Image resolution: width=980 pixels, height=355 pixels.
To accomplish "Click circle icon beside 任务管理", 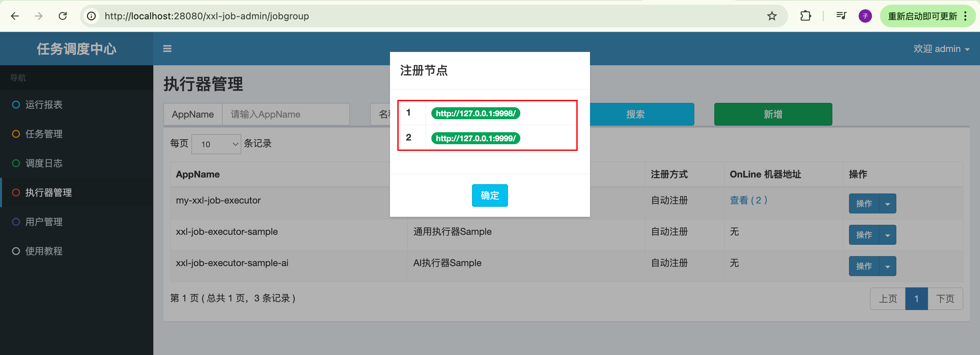I will [x=16, y=134].
